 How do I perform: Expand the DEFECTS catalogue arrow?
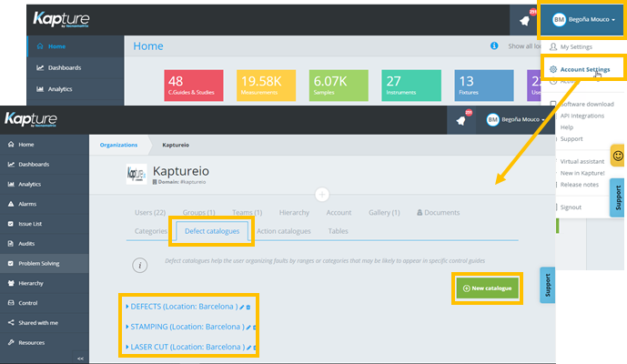[x=127, y=307]
